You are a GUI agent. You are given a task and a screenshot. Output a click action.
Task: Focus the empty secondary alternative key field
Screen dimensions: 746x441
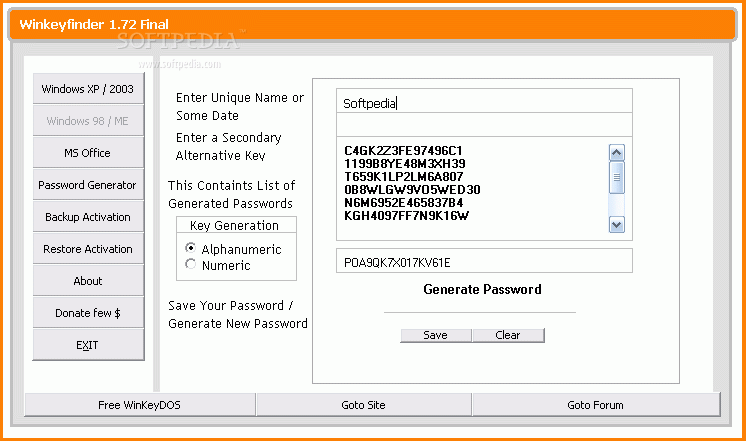click(484, 125)
